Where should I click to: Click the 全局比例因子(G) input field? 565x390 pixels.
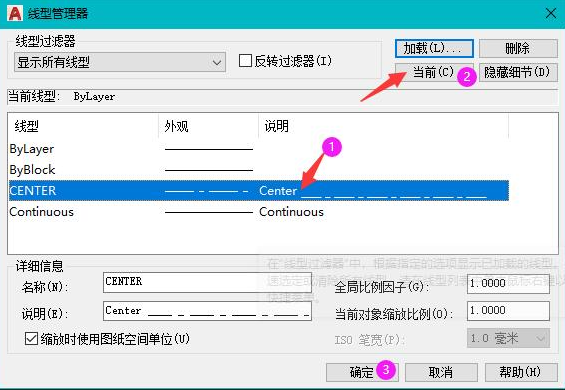point(508,283)
